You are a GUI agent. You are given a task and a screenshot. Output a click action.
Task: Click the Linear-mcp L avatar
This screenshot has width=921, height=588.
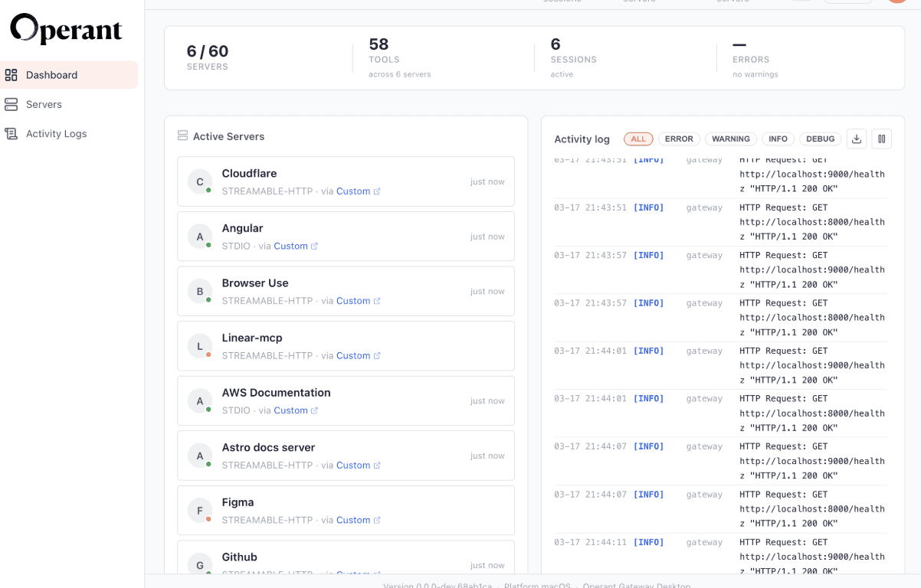(x=200, y=346)
